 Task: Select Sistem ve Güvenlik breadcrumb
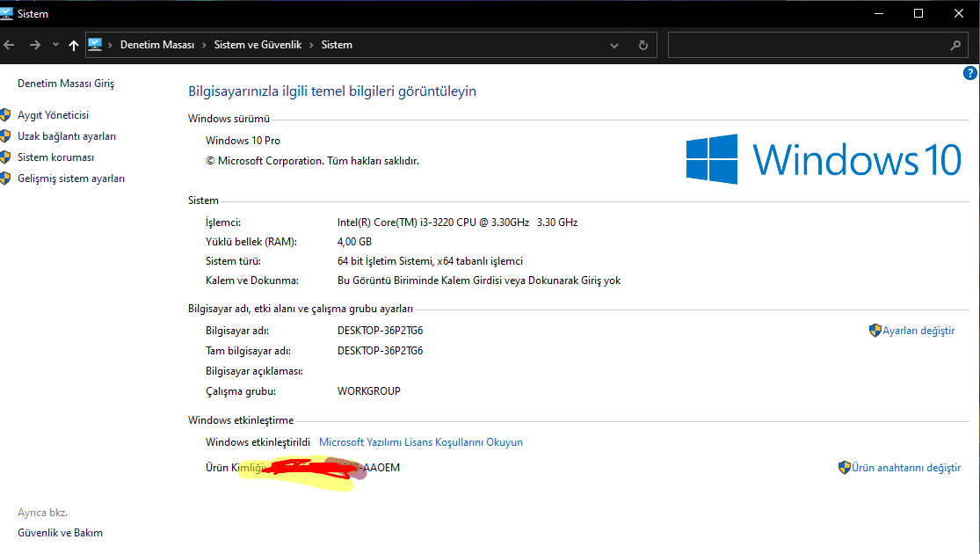coord(258,45)
